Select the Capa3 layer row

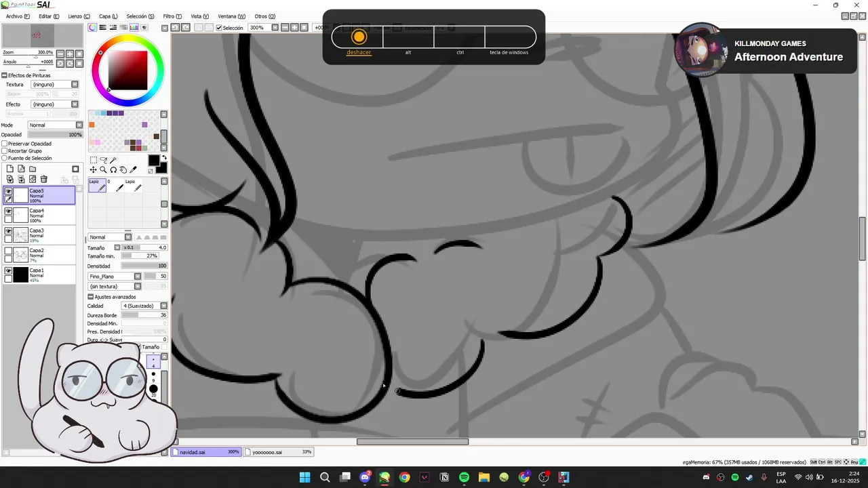39,235
